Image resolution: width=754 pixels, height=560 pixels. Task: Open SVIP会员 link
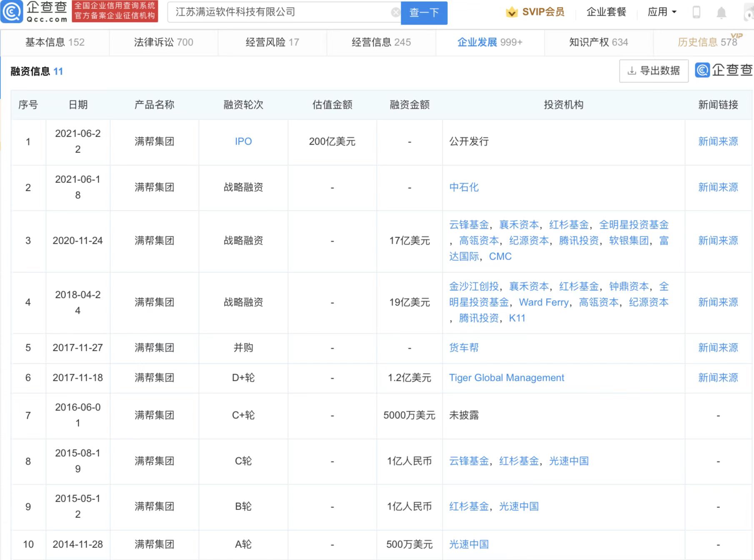543,12
